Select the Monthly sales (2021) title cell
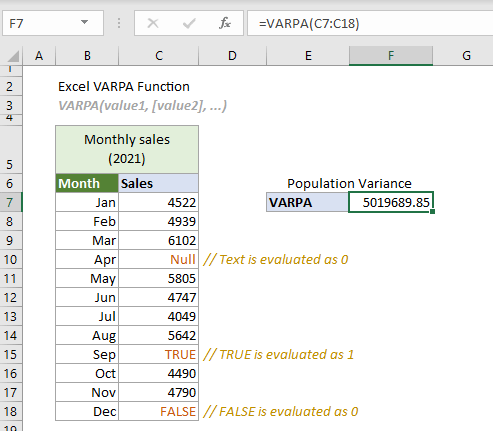 [127, 149]
